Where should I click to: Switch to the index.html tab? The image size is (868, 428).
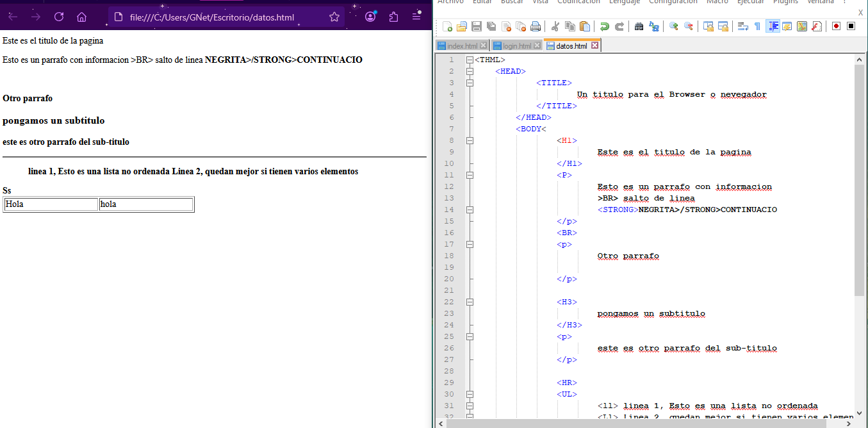coord(462,46)
